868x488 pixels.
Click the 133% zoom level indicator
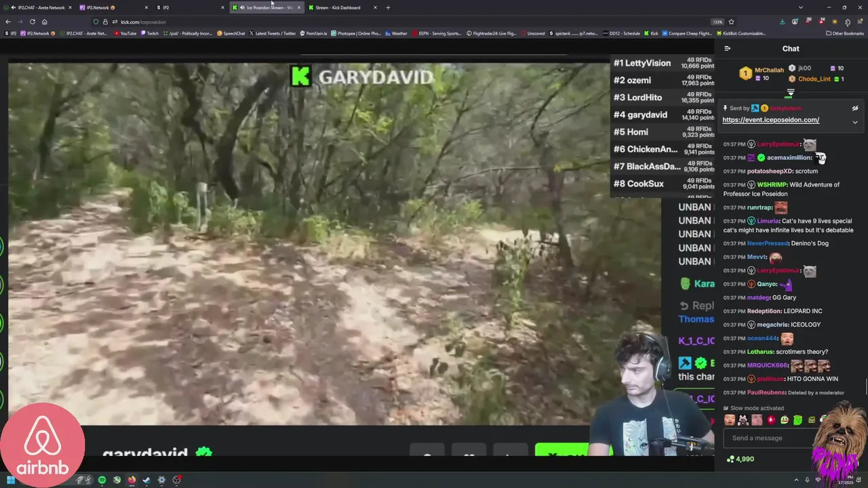point(717,22)
